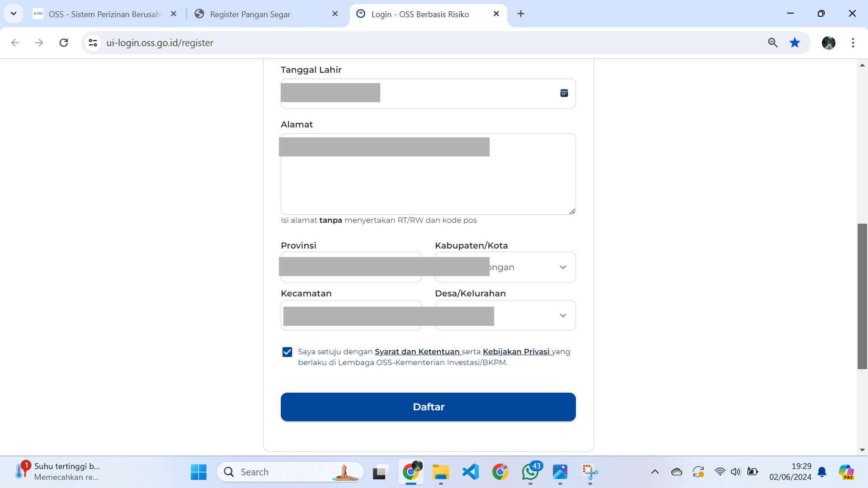Open the battery status tray icon

[x=752, y=472]
